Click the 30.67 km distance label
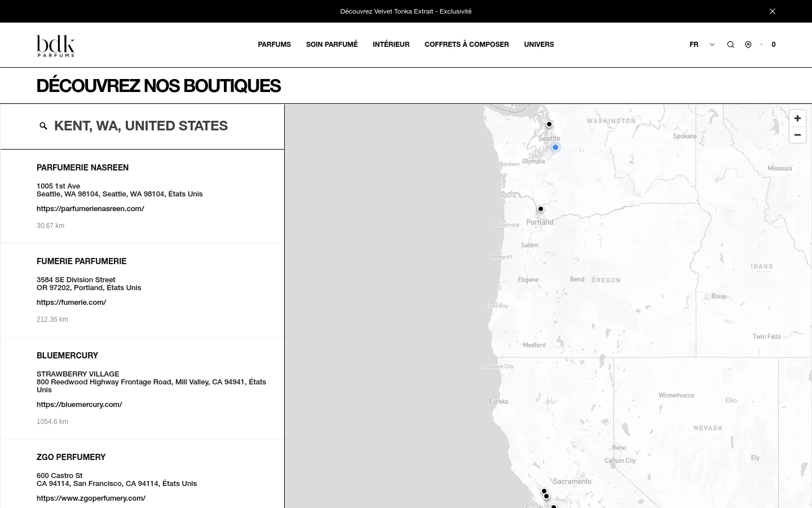Screen dimensions: 812x508 51,226
